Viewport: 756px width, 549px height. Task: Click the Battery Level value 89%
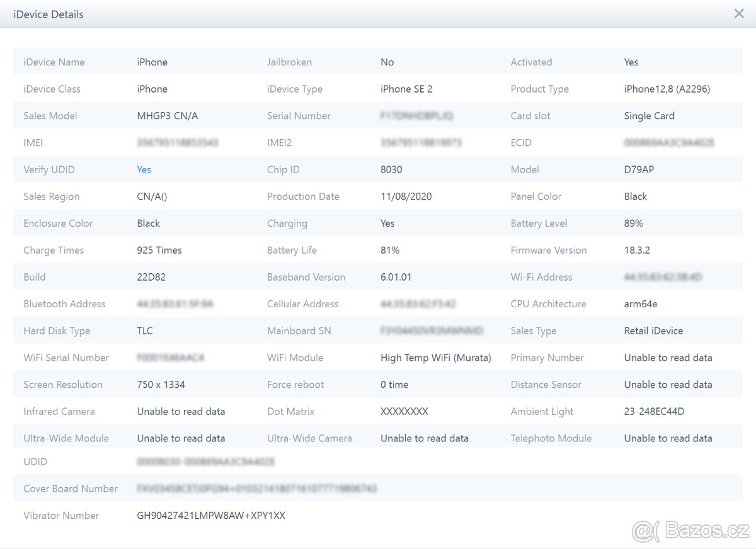(x=633, y=223)
